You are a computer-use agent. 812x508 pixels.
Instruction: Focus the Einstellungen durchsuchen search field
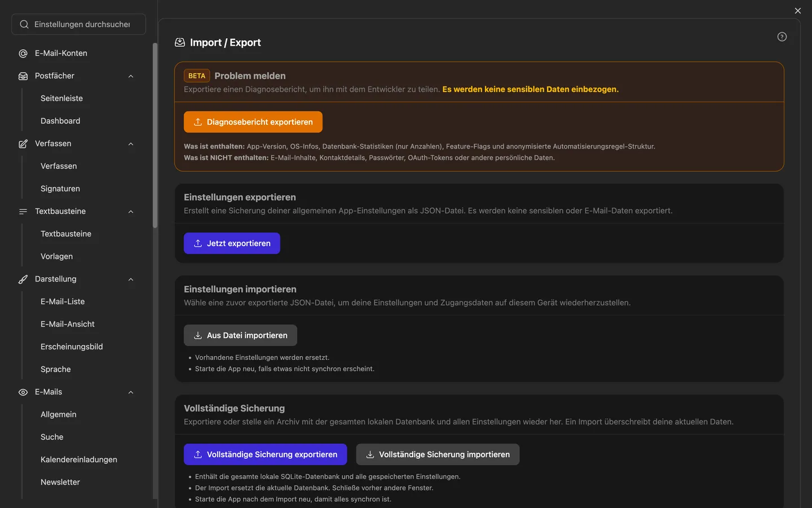click(x=79, y=24)
